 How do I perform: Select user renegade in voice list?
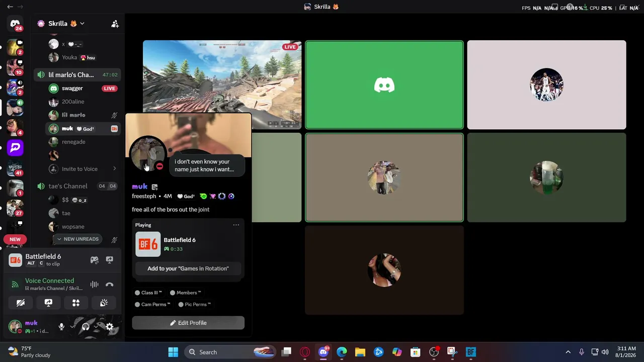83,142
